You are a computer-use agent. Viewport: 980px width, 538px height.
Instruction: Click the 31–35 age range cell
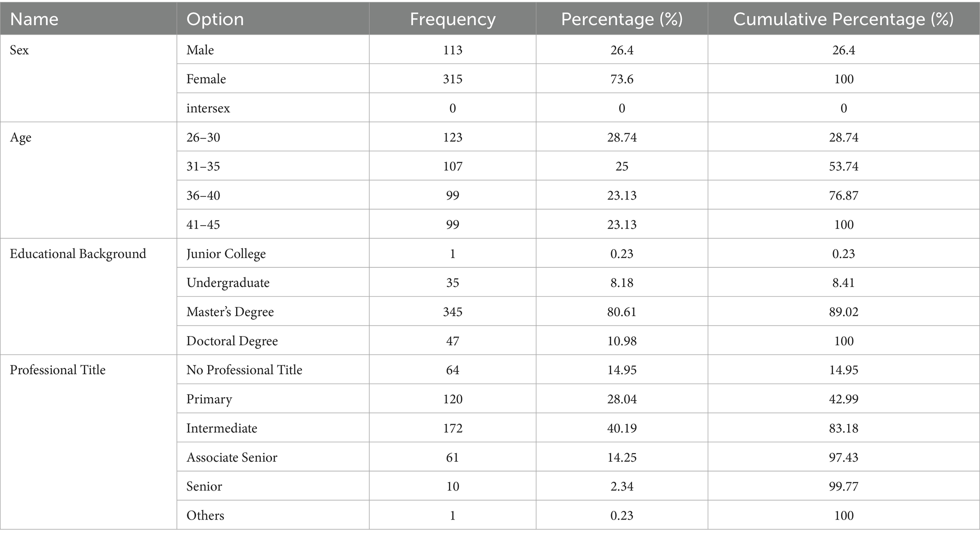coord(203,167)
